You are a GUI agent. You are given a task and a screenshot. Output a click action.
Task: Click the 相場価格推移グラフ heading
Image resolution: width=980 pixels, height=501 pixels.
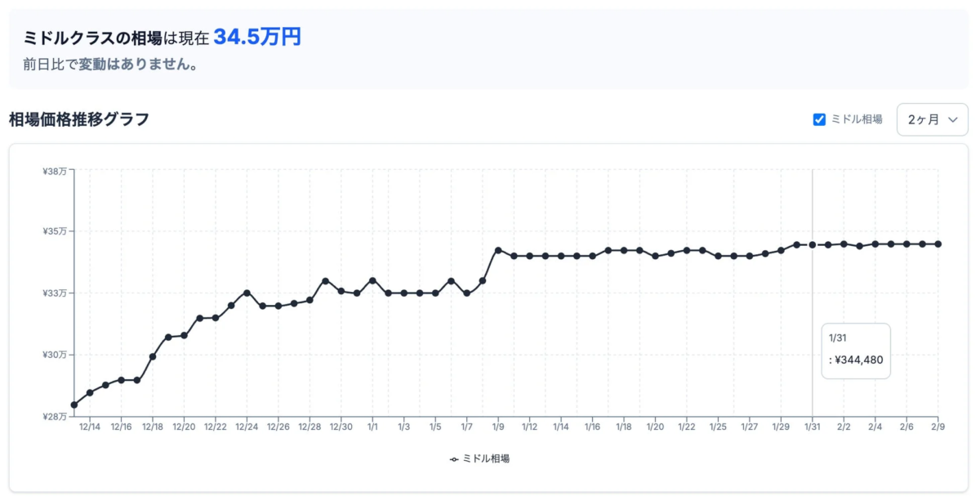(78, 119)
